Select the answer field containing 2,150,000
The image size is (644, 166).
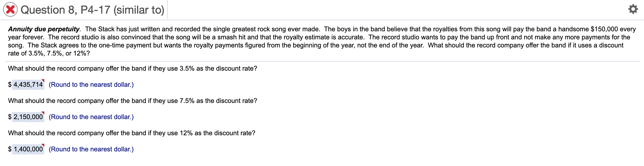coord(28,117)
